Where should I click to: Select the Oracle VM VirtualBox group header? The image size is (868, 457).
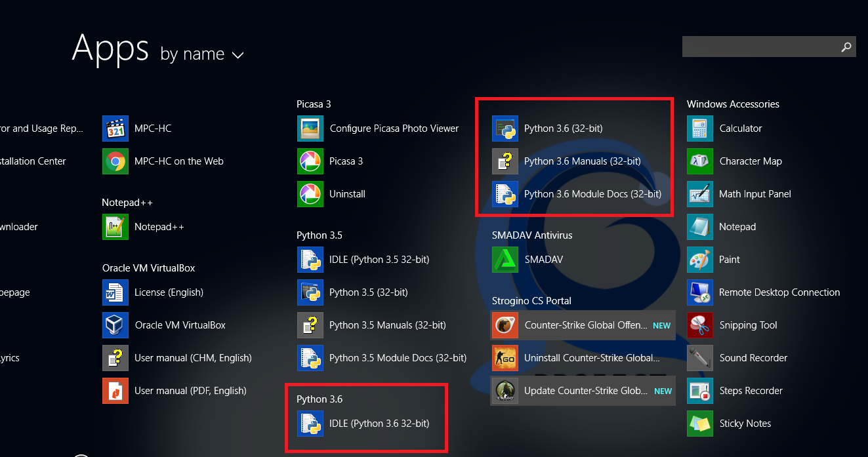(148, 268)
